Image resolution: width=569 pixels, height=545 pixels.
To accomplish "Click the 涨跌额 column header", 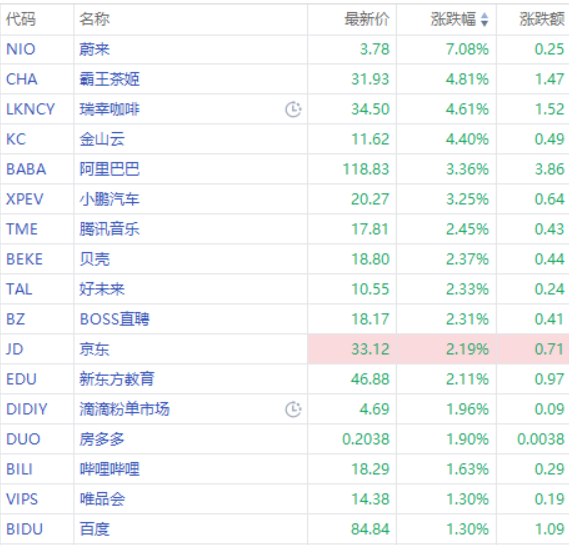I will (x=542, y=19).
